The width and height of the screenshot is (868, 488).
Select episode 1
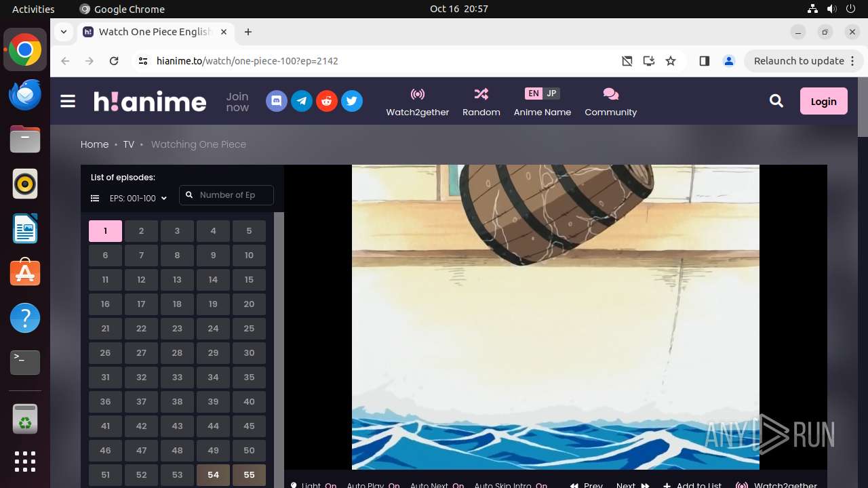[105, 231]
